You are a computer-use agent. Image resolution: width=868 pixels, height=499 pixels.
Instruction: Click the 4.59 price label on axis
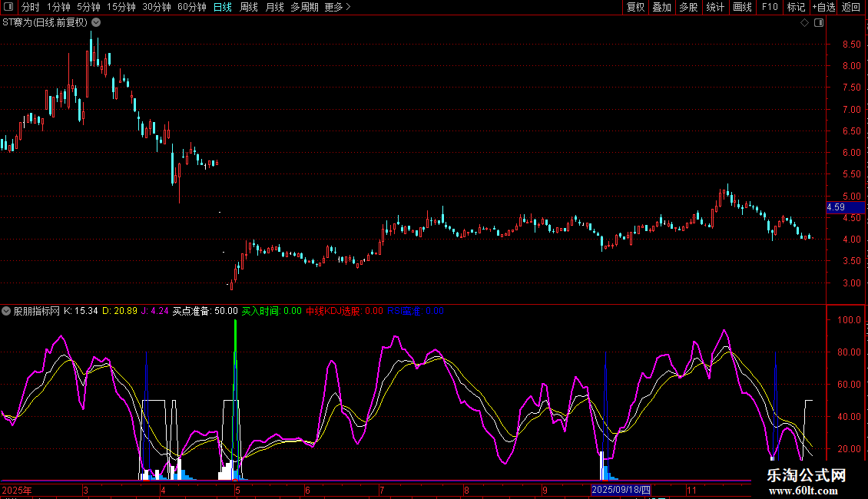point(836,207)
